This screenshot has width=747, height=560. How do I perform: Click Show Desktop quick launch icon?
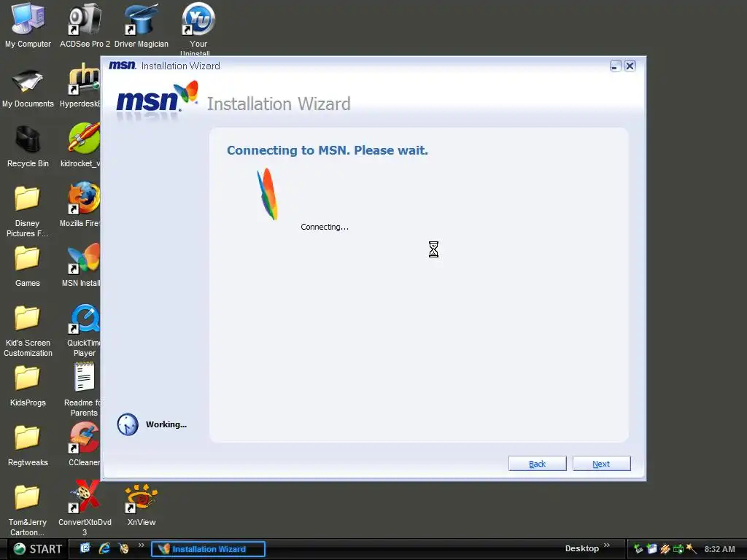pos(85,548)
